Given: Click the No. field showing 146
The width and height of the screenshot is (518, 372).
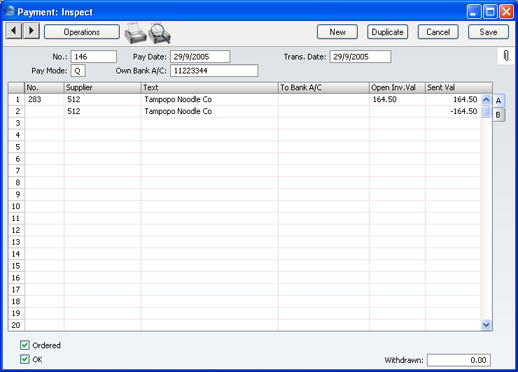Looking at the screenshot, I should point(94,57).
